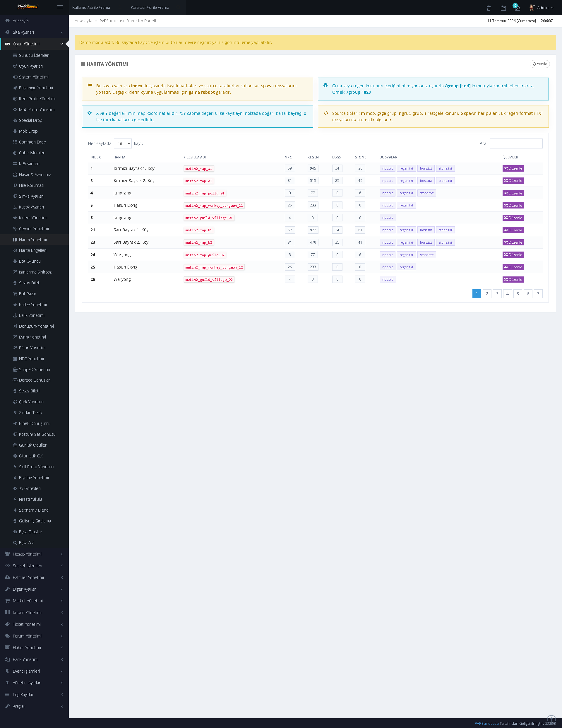The height and width of the screenshot is (728, 562).
Task: Click Düzenle for metin2_map_b3 row
Action: 513,243
